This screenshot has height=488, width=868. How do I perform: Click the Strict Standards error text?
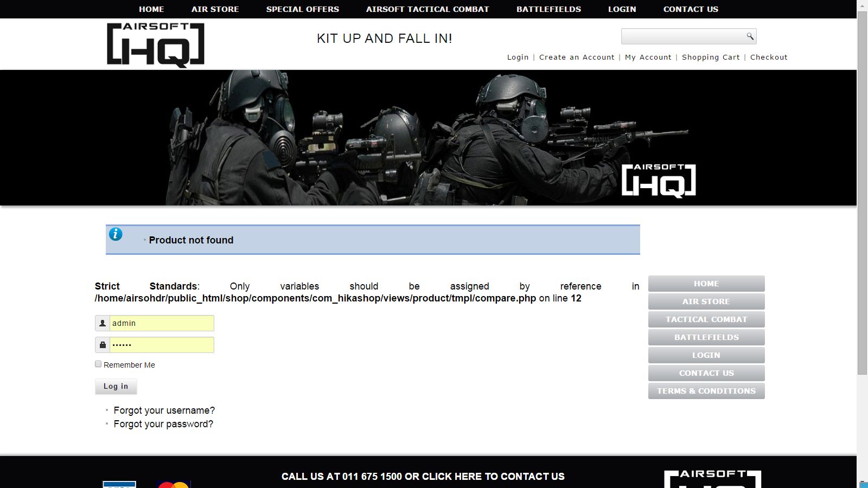click(x=367, y=292)
